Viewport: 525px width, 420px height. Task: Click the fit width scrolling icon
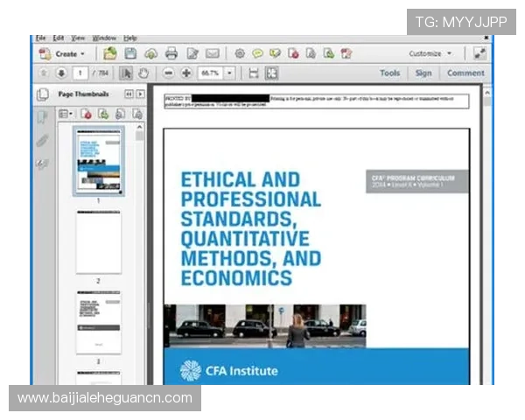(x=254, y=73)
